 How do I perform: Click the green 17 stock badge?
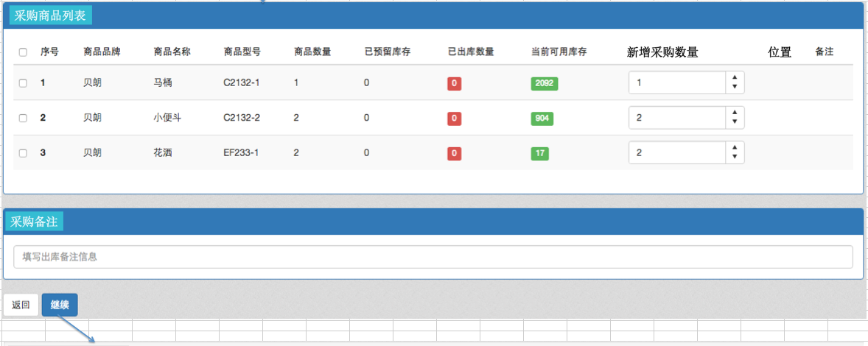[x=539, y=153]
